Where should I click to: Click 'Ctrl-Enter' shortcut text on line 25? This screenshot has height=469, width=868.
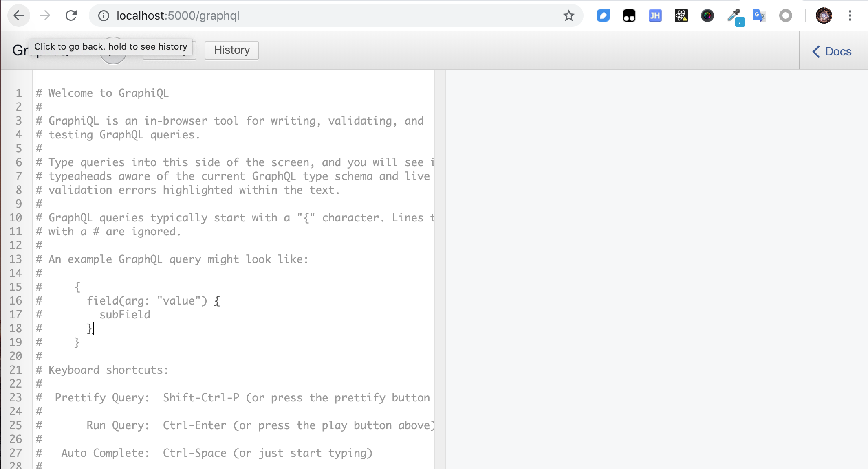pos(195,425)
